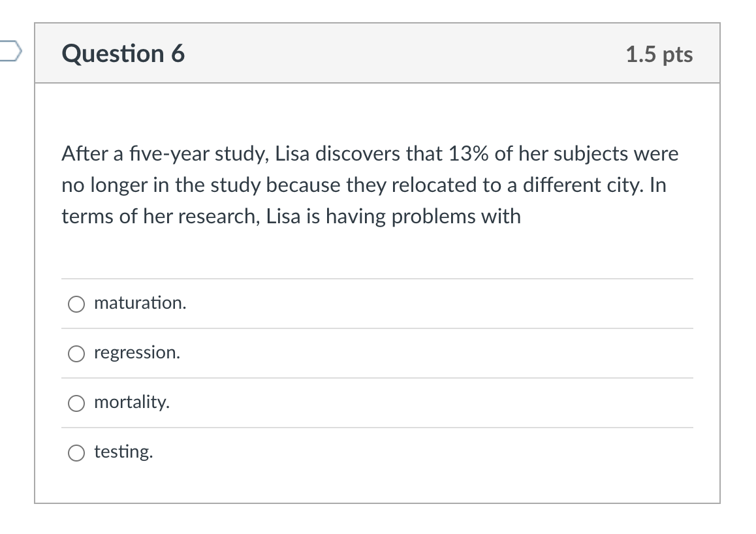Select the regression radio button
Viewport: 756px width, 534px height.
coord(76,354)
